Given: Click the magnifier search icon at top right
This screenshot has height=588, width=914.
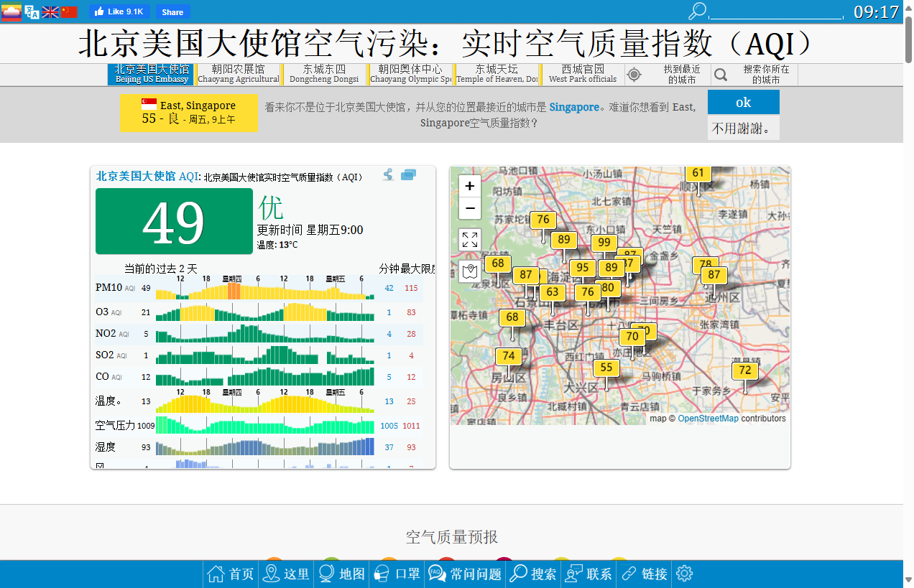Looking at the screenshot, I should click(696, 11).
